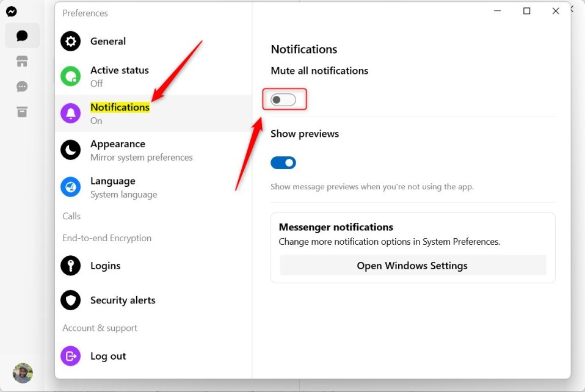Click the purple Notifications bell icon

point(70,114)
